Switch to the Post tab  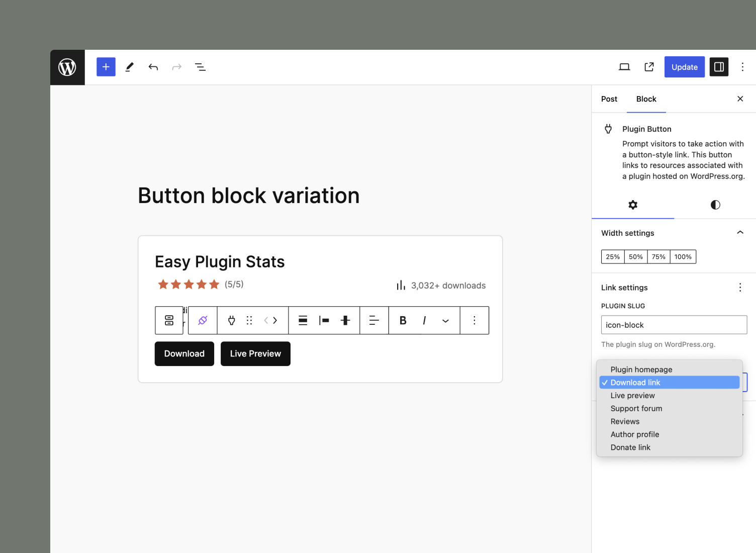tap(609, 99)
